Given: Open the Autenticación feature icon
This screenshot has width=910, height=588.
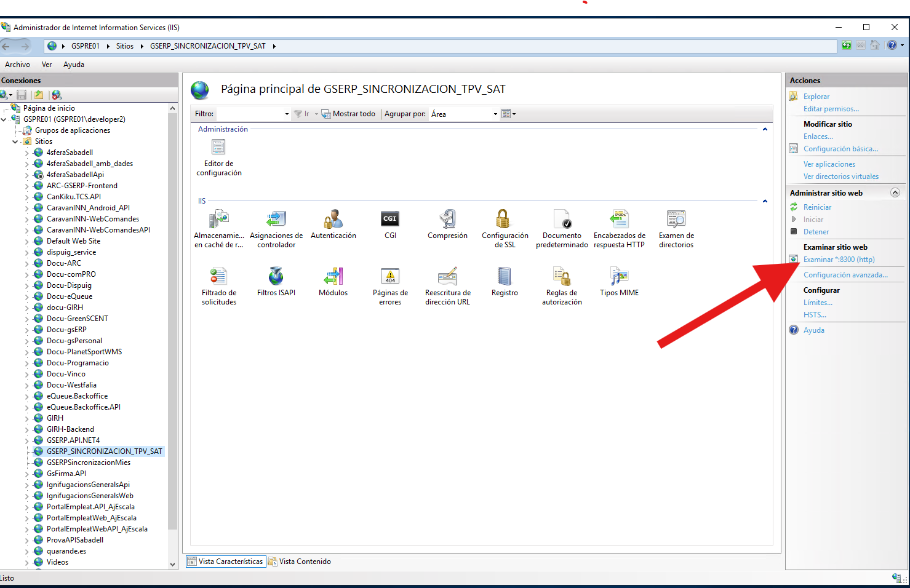Looking at the screenshot, I should click(x=333, y=220).
